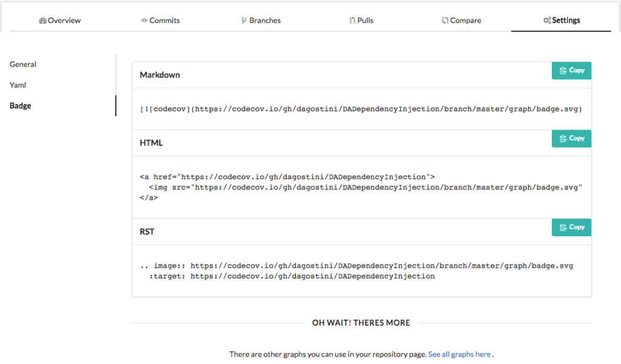Follow the "See all graphs here" link
The height and width of the screenshot is (364, 621).
click(x=459, y=354)
